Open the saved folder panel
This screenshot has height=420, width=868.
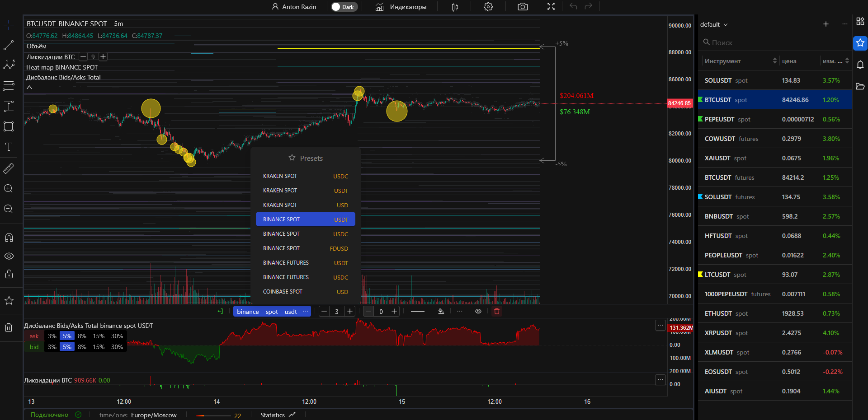[x=860, y=86]
